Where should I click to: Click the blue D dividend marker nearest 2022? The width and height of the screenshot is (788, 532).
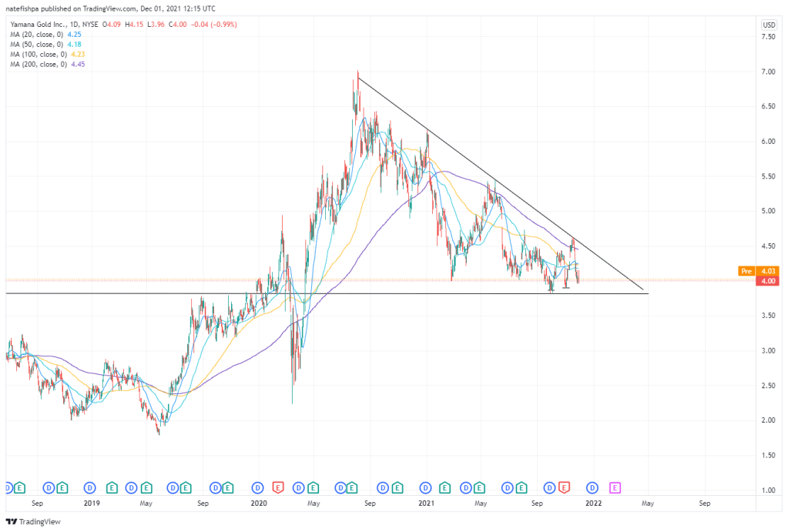592,487
